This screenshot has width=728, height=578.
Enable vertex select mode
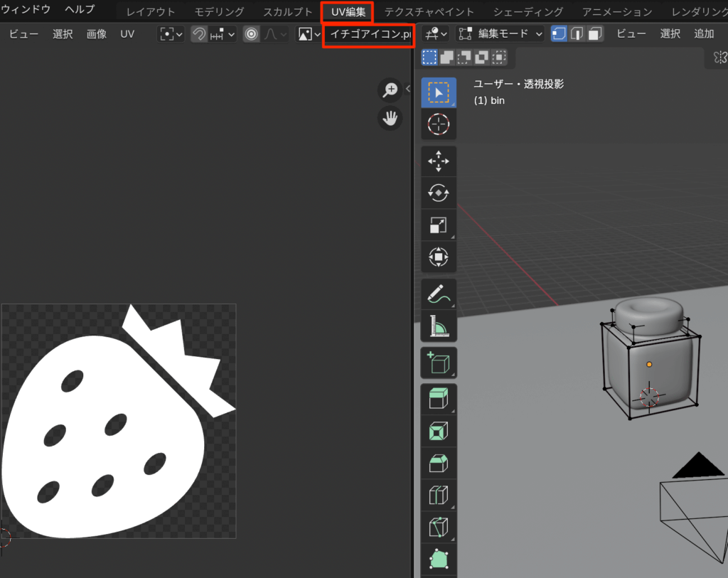(x=559, y=33)
